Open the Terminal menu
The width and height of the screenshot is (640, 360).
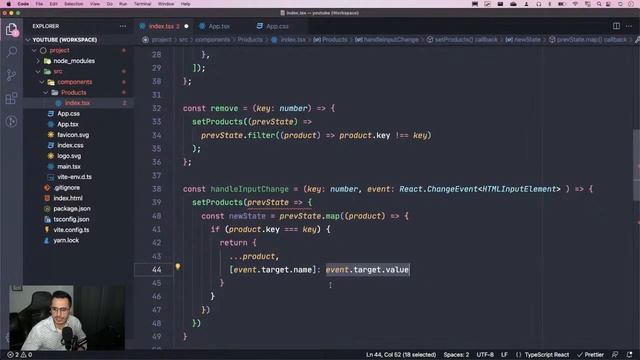tap(142, 4)
